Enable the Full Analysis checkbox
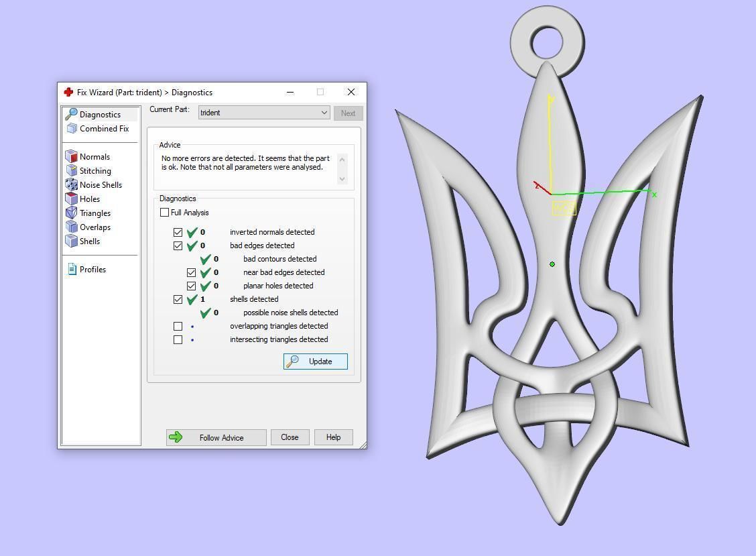The image size is (756, 556). (164, 213)
